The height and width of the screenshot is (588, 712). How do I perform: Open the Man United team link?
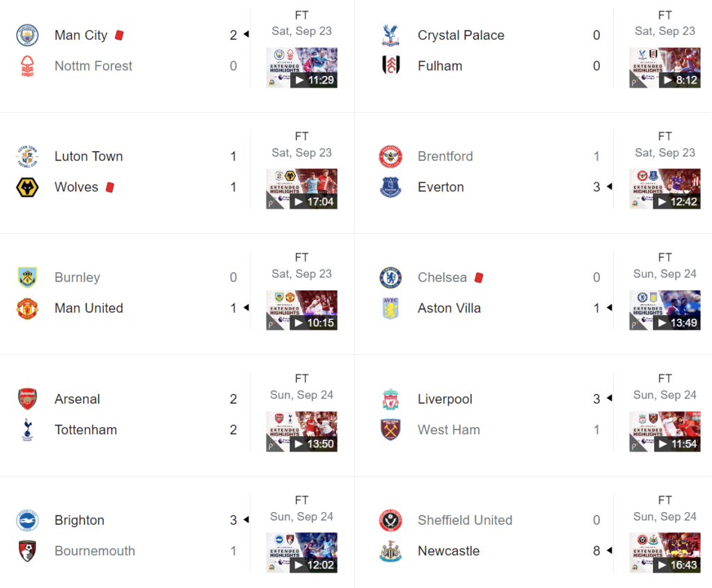tap(88, 308)
